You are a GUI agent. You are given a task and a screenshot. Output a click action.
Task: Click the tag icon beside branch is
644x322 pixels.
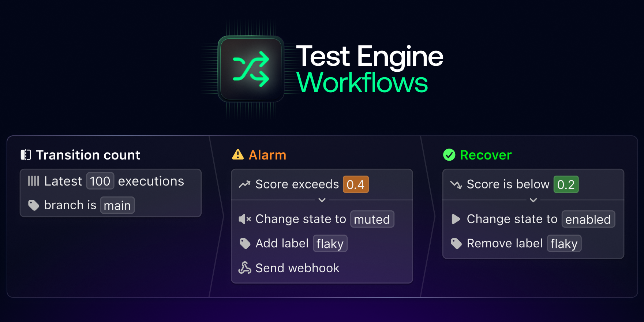(34, 205)
